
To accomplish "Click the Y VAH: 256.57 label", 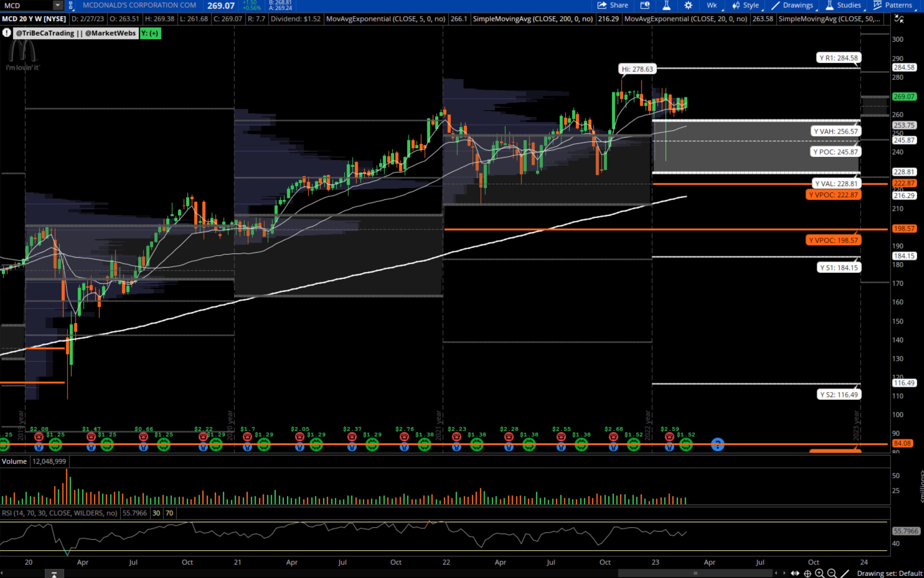I will point(836,131).
